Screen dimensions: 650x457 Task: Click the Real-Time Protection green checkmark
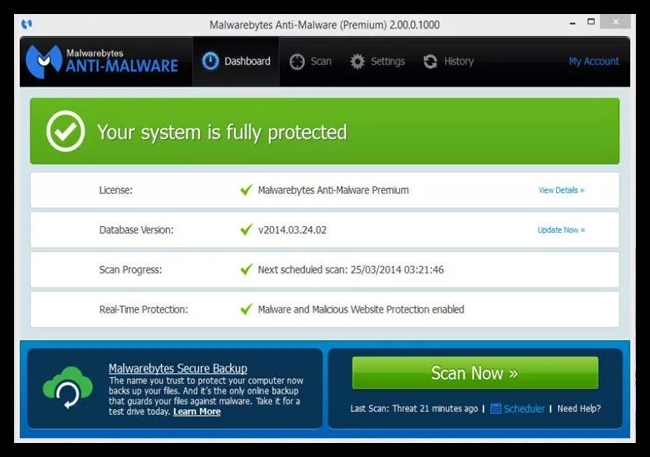click(x=246, y=309)
